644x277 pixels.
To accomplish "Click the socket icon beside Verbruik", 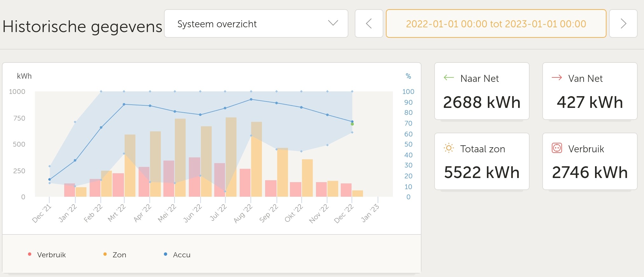I will [557, 148].
